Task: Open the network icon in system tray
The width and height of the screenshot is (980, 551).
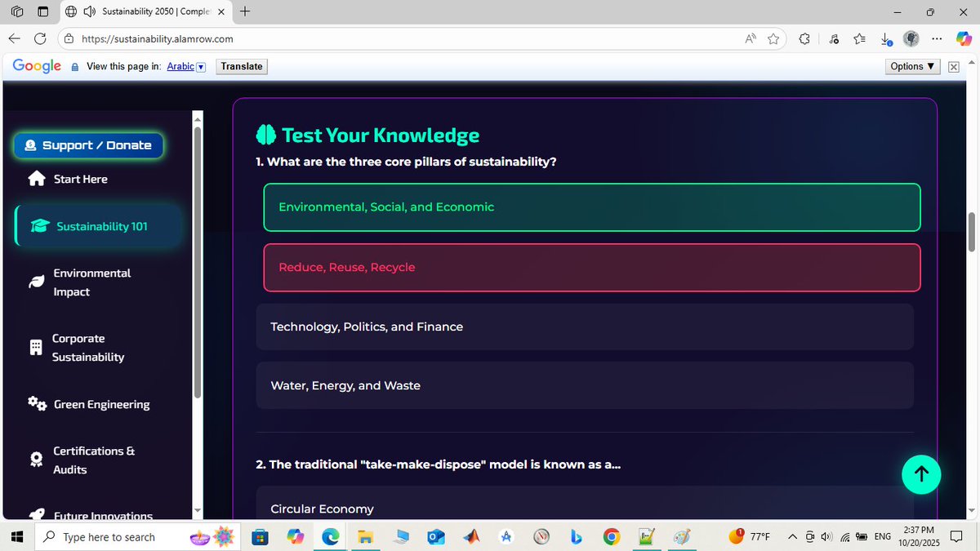Action: [844, 536]
